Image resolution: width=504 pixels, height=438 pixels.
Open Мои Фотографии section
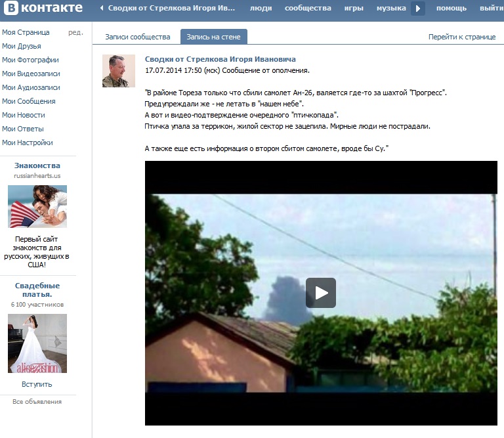click(30, 60)
